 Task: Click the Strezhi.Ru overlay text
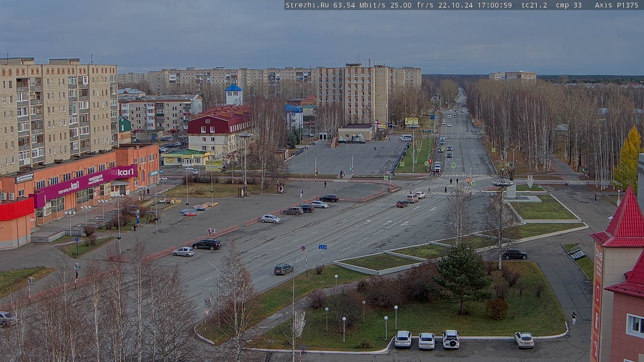tap(307, 5)
